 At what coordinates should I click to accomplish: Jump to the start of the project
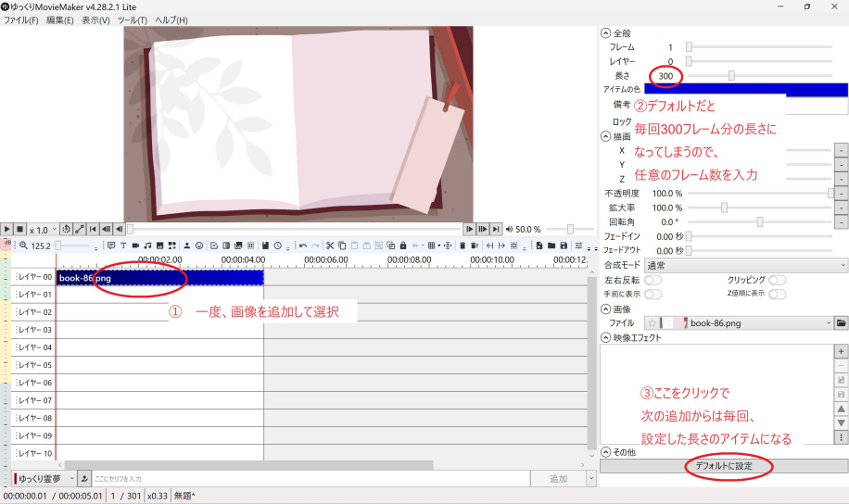[93, 229]
